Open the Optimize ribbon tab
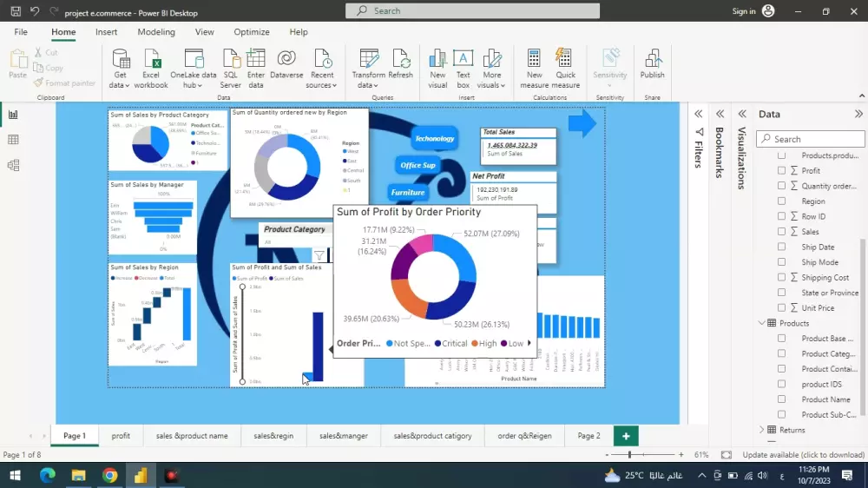The image size is (868, 488). pos(252,32)
